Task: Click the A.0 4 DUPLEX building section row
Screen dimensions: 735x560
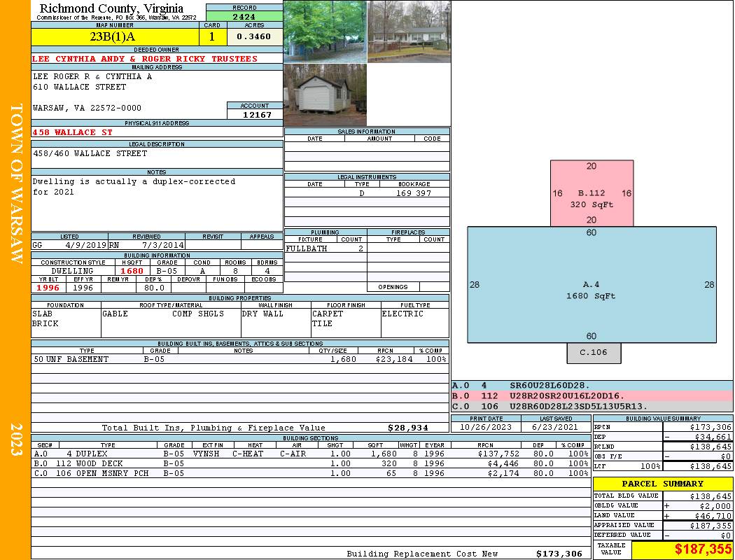Action: coord(311,454)
